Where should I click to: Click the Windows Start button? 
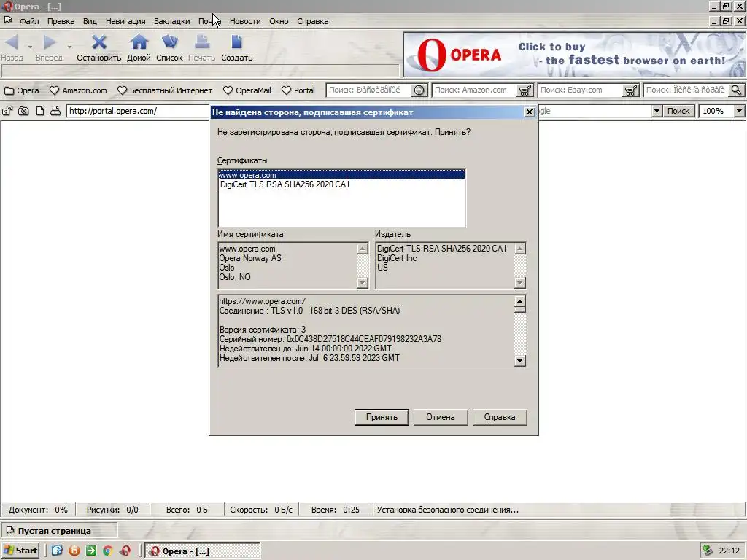pyautogui.click(x=20, y=551)
